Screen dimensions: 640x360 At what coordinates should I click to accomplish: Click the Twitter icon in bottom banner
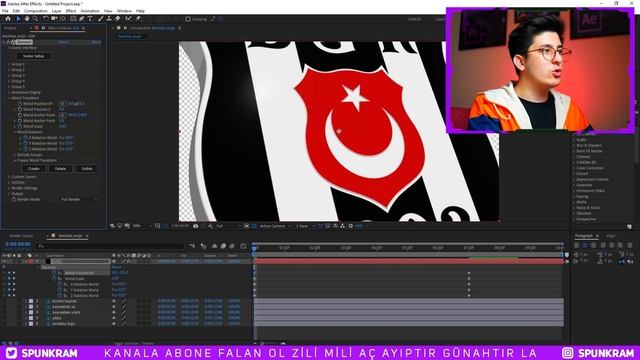tap(11, 353)
